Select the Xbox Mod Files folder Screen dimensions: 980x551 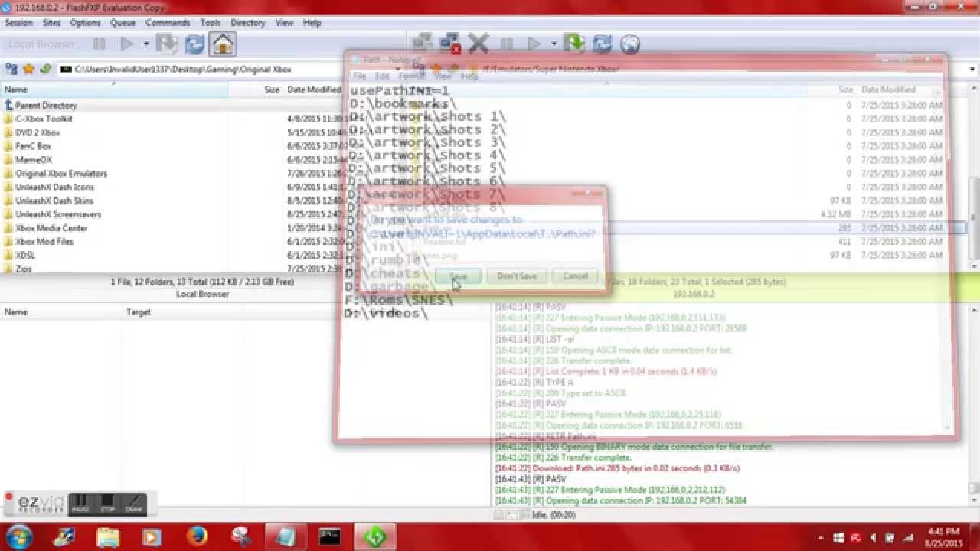[44, 242]
